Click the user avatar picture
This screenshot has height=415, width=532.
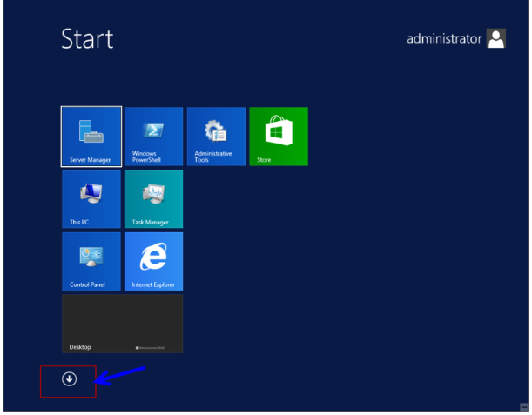point(496,39)
